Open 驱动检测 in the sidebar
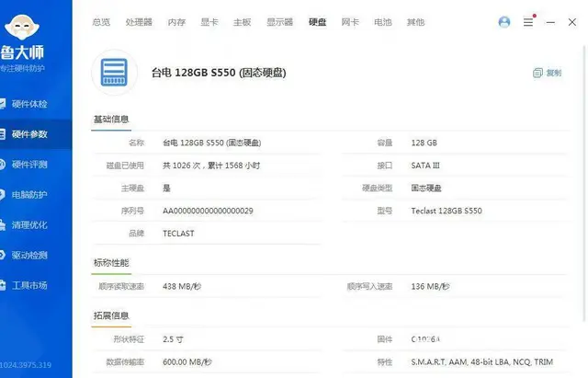Screen dimensions: 588x378 tap(29, 256)
